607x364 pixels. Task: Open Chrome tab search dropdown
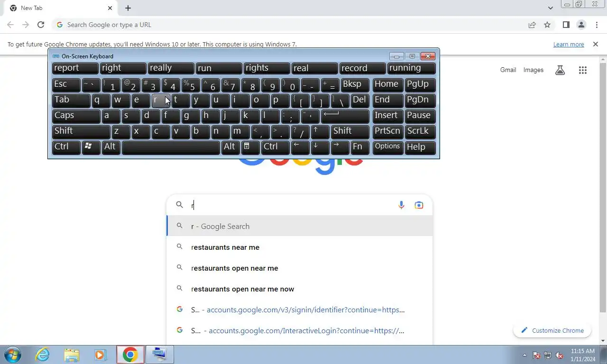click(550, 8)
